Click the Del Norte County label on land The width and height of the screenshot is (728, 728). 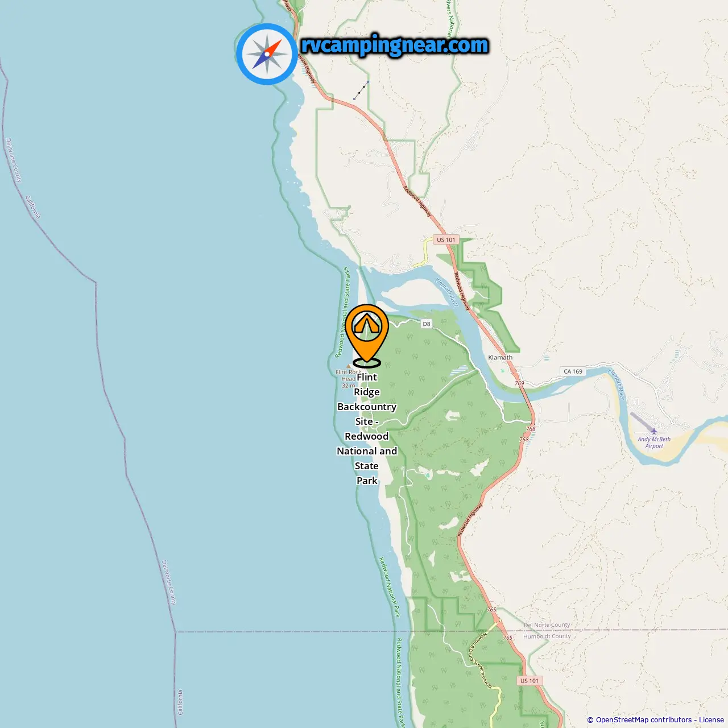[x=547, y=624]
